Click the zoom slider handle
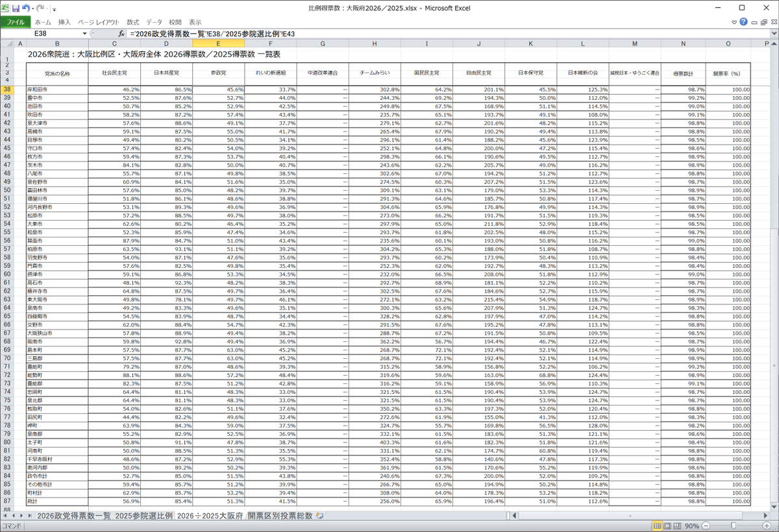The width and height of the screenshot is (779, 532). tap(732, 526)
